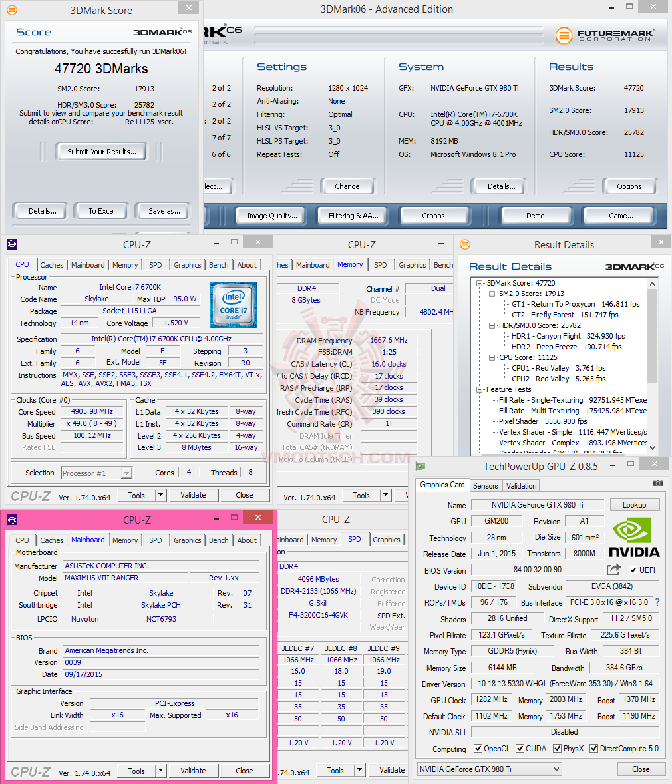Toggle the CUDA checkbox in GPU-Z
Screen dimensions: 672x784
coord(520,749)
